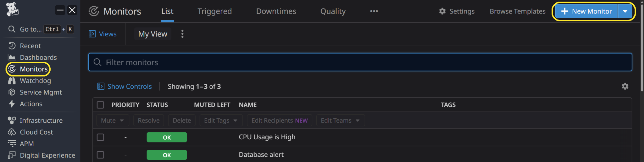
Task: Switch to the Triggered tab
Action: pos(214,11)
